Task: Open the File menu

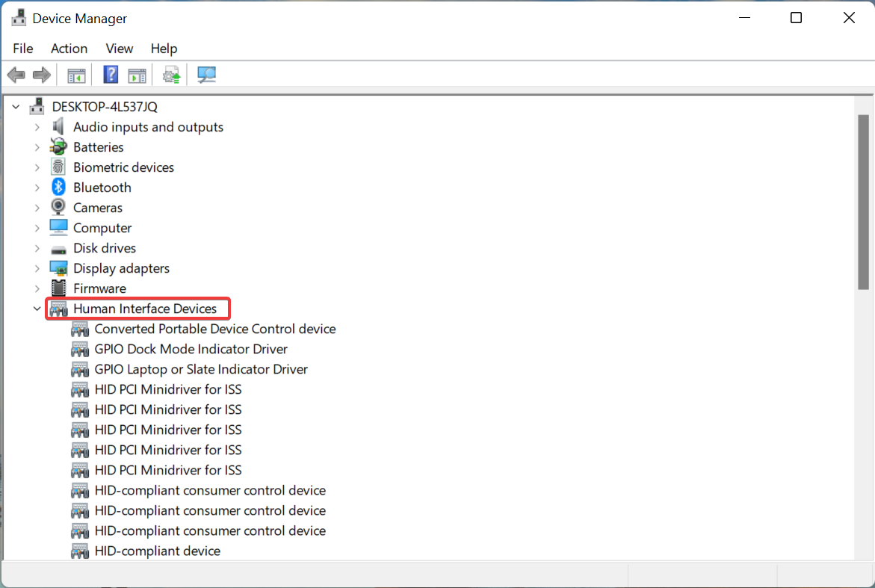Action: pos(22,48)
